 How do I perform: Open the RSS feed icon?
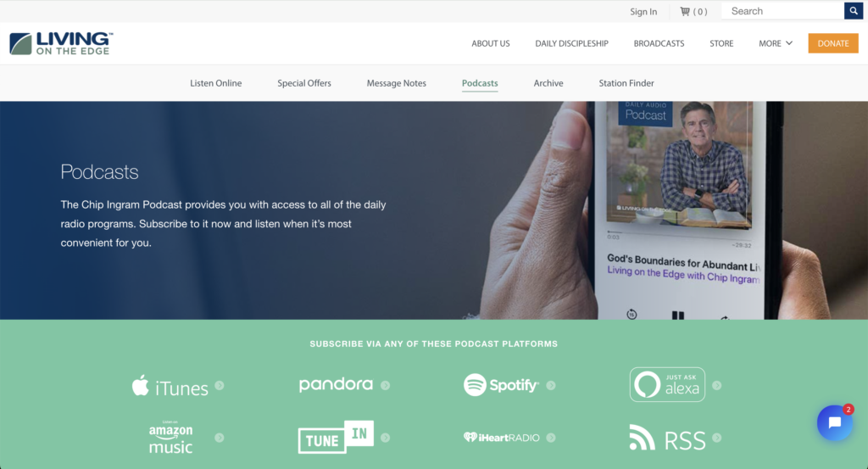667,438
